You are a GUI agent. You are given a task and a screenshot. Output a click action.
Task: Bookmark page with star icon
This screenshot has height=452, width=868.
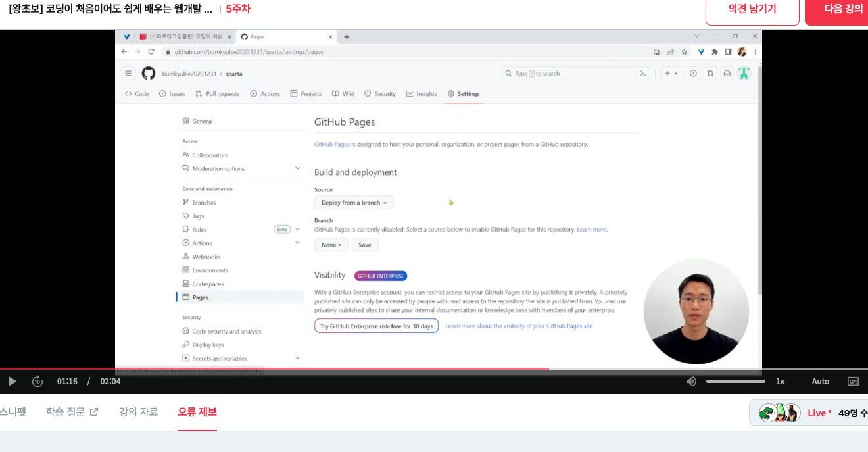684,51
